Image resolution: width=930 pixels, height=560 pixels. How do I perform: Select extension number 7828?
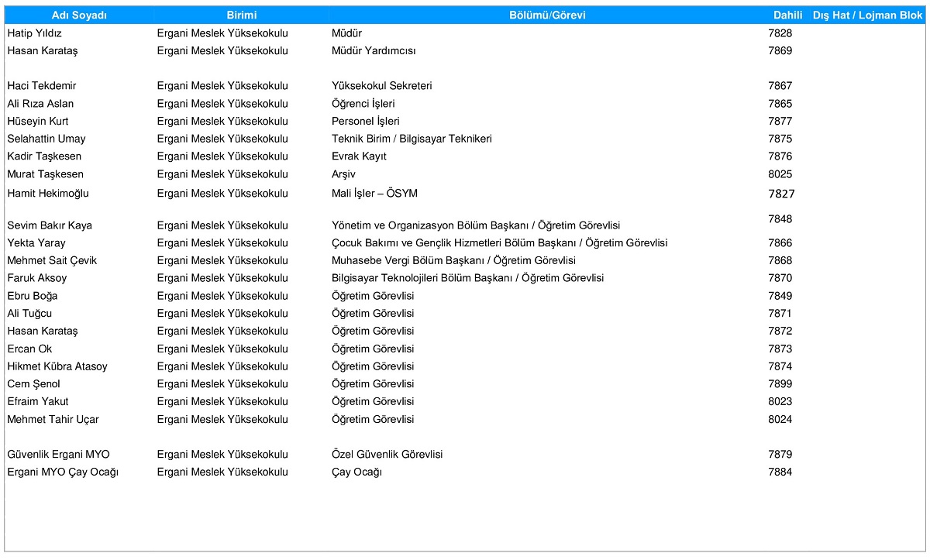pyautogui.click(x=780, y=33)
